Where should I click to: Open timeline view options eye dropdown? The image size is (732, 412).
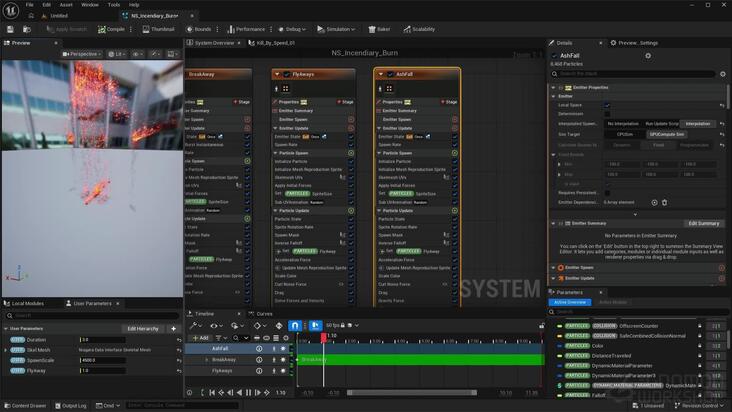pos(216,325)
